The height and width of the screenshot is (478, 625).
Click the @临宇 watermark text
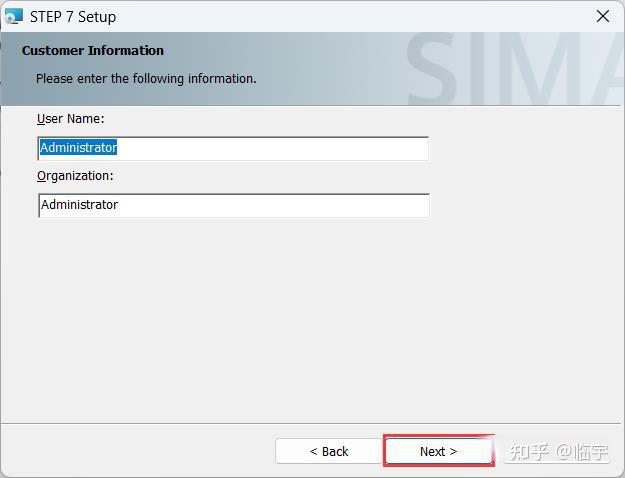(x=582, y=452)
